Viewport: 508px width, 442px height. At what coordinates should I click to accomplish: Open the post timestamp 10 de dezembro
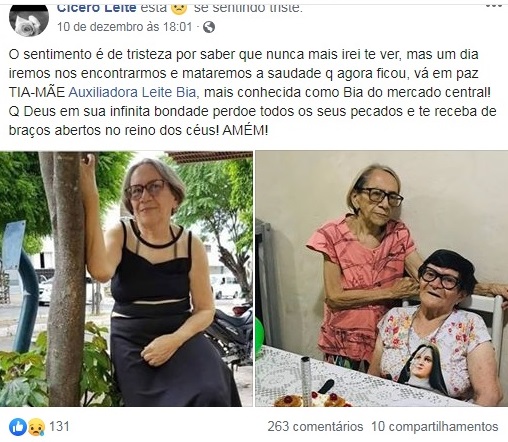(124, 27)
